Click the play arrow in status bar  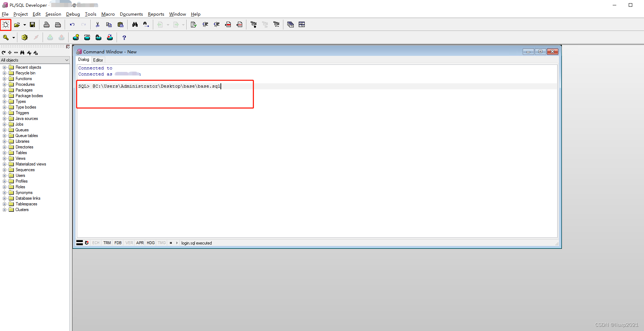click(177, 243)
